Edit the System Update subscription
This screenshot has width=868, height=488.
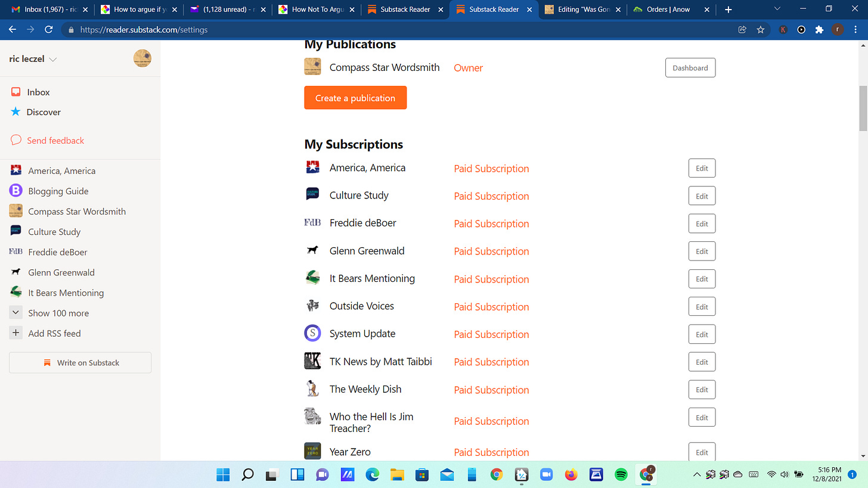tap(702, 334)
